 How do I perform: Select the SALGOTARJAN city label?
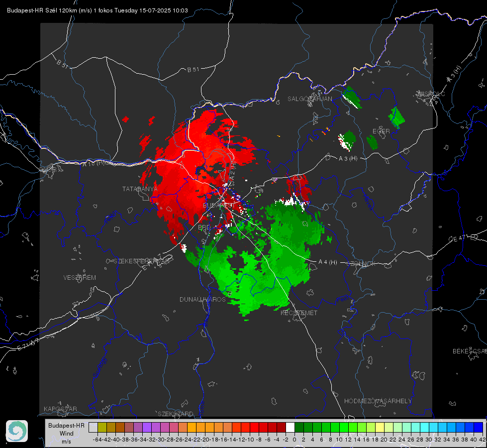coord(309,99)
